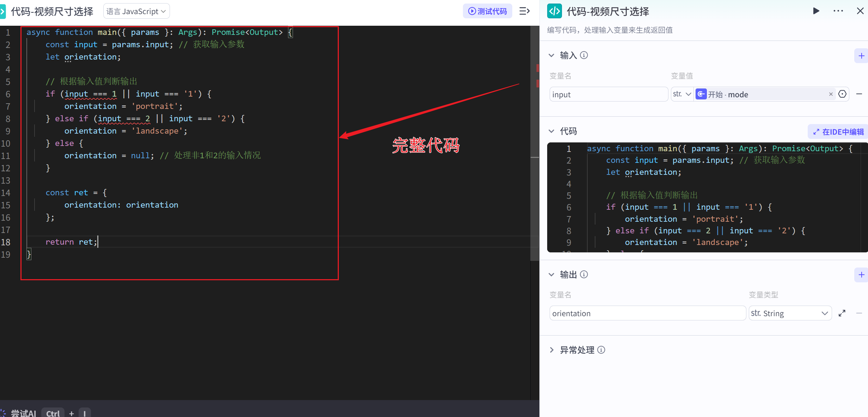Collapse the 代码 section
868x417 pixels.
coord(552,131)
